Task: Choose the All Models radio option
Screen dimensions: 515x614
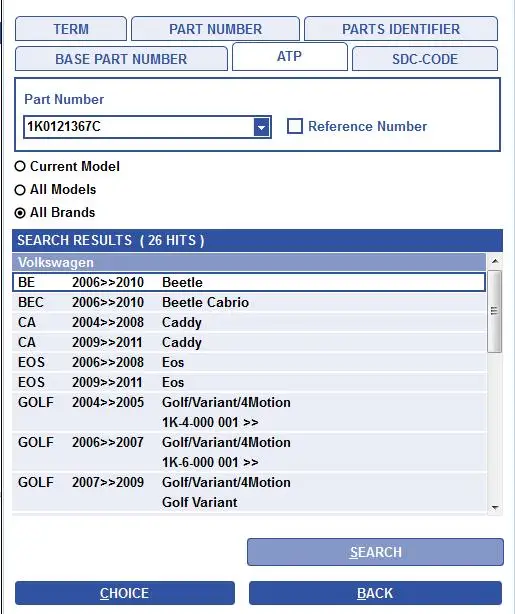Action: (20, 190)
